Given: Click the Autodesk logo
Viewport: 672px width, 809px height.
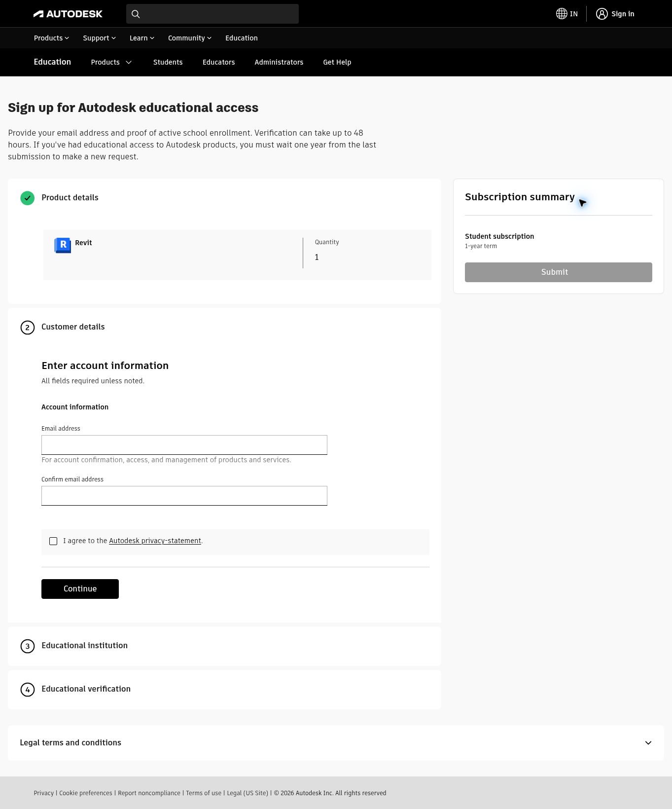Looking at the screenshot, I should pyautogui.click(x=68, y=14).
